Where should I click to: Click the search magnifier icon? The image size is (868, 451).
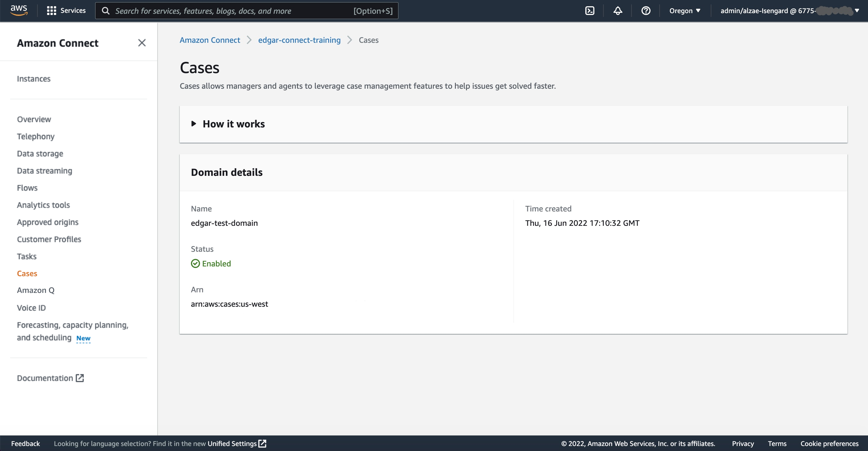[x=106, y=11]
